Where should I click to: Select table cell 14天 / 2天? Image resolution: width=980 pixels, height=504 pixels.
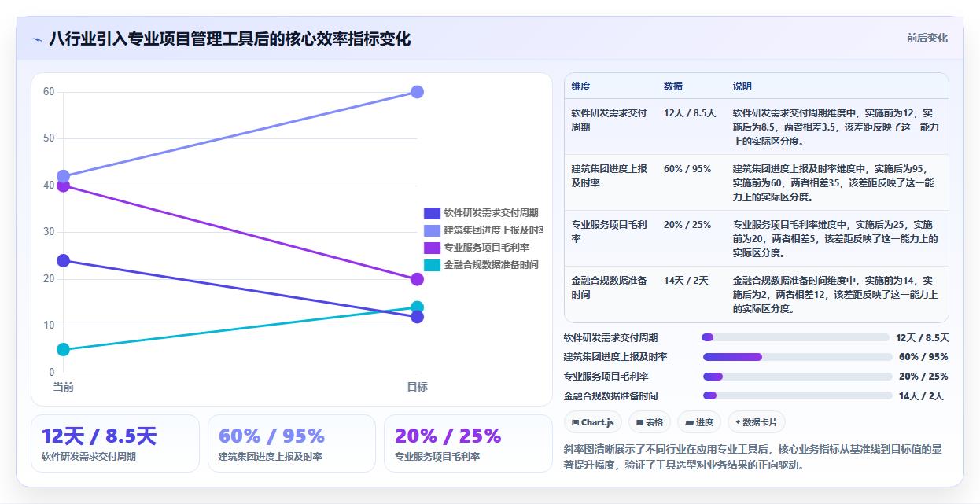pos(686,281)
